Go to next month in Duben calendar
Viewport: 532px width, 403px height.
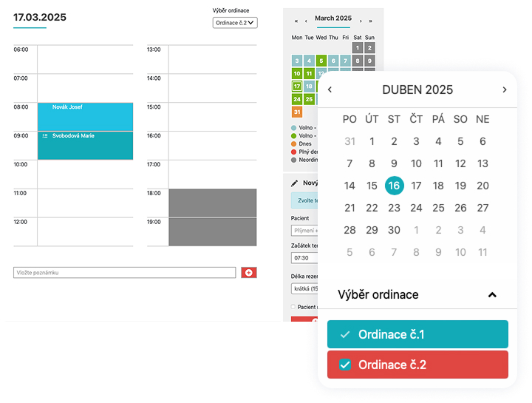coord(505,90)
